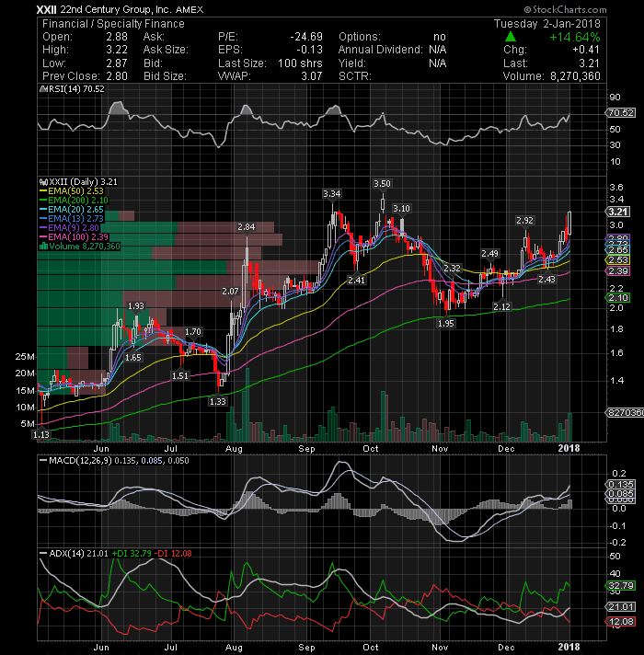The image size is (644, 655).
Task: Click the 2.41 low label
Action: 356,280
